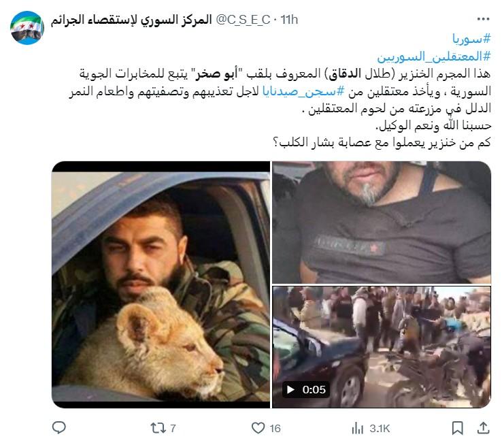The height and width of the screenshot is (443, 504).
Task: Click the 16 likes count
Action: pos(275,429)
